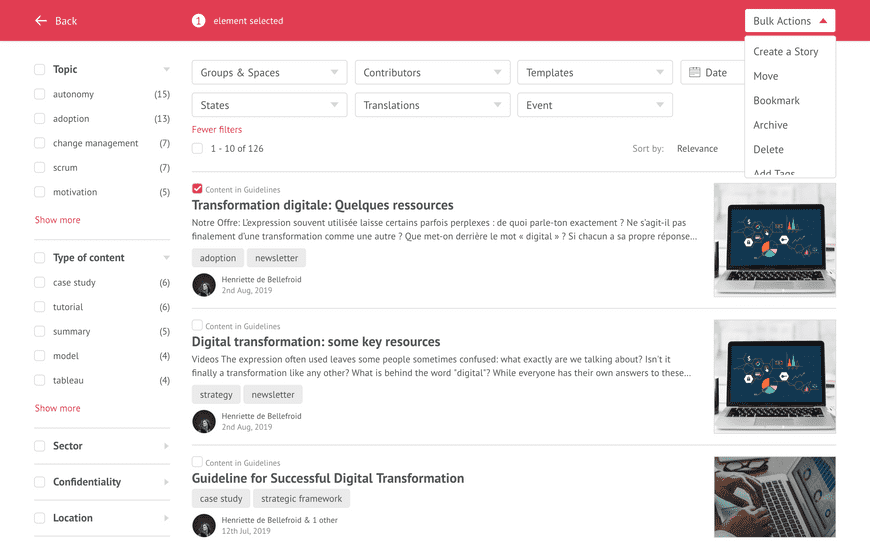The image size is (870, 544).
Task: Click author avatar under Digital transformation result
Action: 204,421
